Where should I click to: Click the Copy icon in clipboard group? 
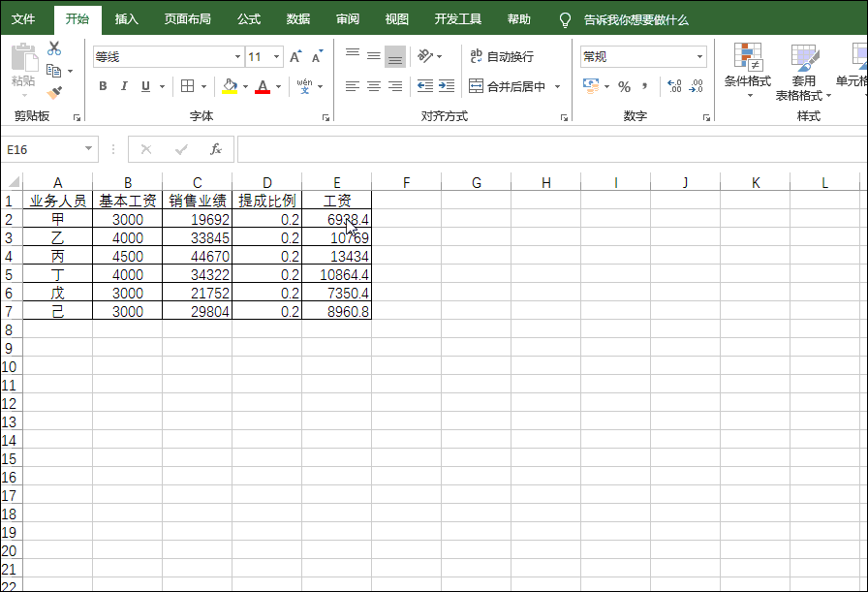click(x=53, y=71)
